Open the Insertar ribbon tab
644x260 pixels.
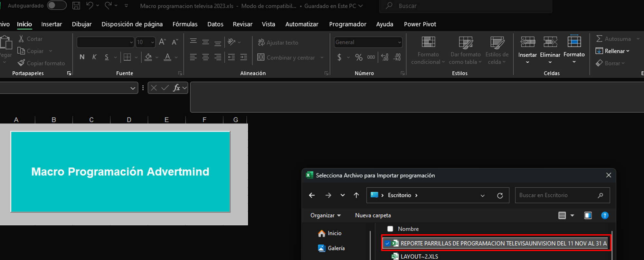(x=52, y=24)
